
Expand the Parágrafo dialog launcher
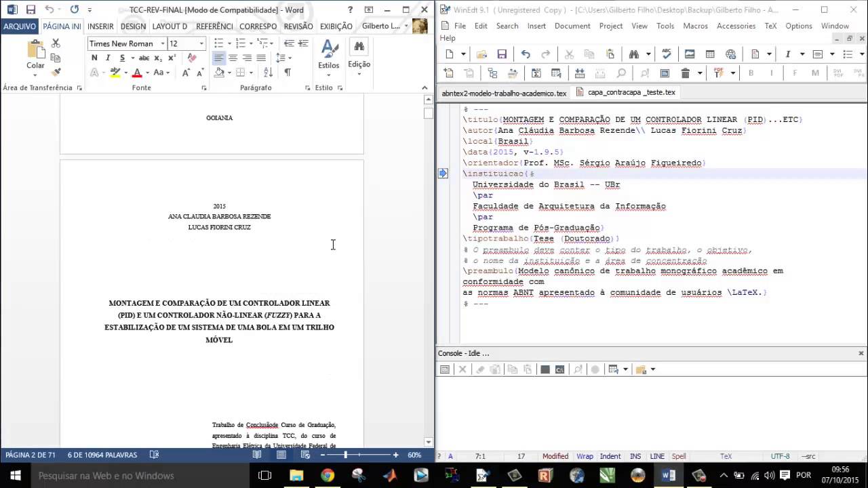pyautogui.click(x=307, y=88)
